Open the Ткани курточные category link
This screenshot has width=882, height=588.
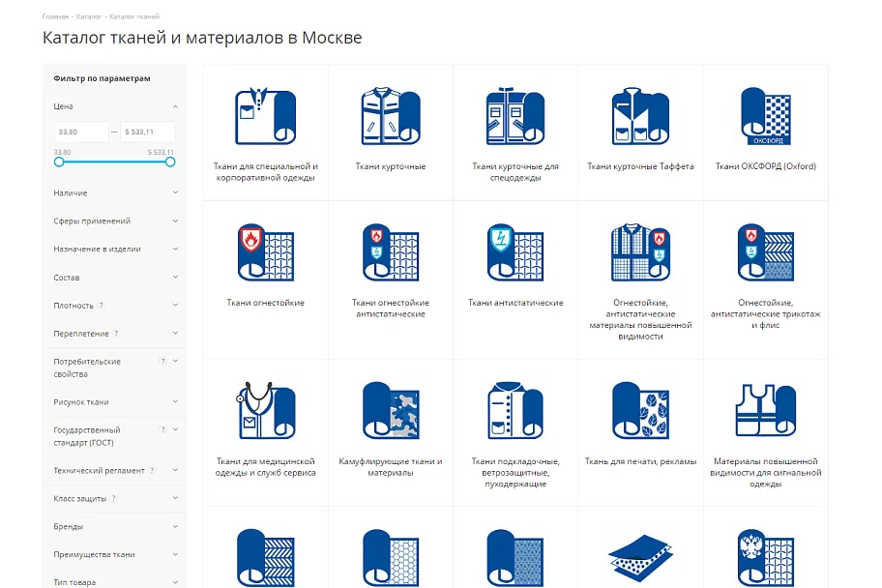pos(391,166)
